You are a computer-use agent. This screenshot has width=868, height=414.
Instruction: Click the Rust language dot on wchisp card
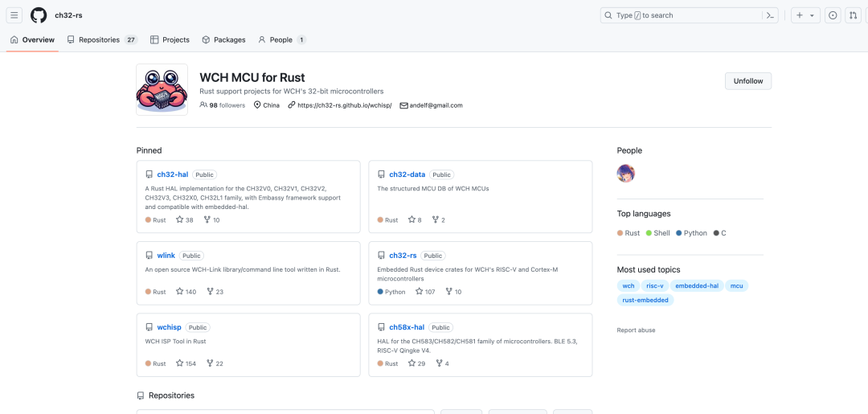pos(148,363)
